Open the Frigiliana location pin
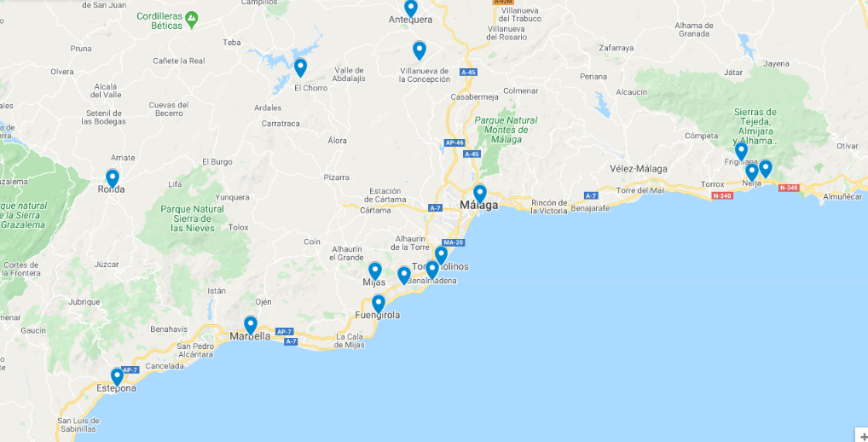Image resolution: width=868 pixels, height=442 pixels. 741,151
